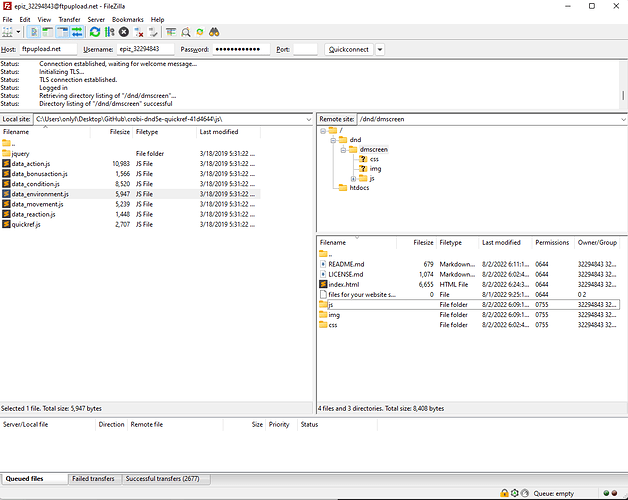Open the Site Manager toolbar icon
The image size is (628, 500).
click(9, 32)
